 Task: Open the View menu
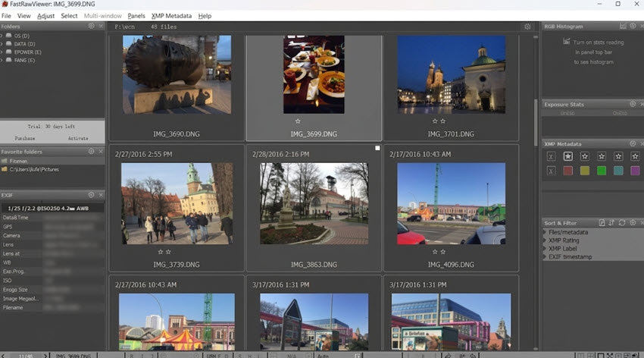coord(23,16)
